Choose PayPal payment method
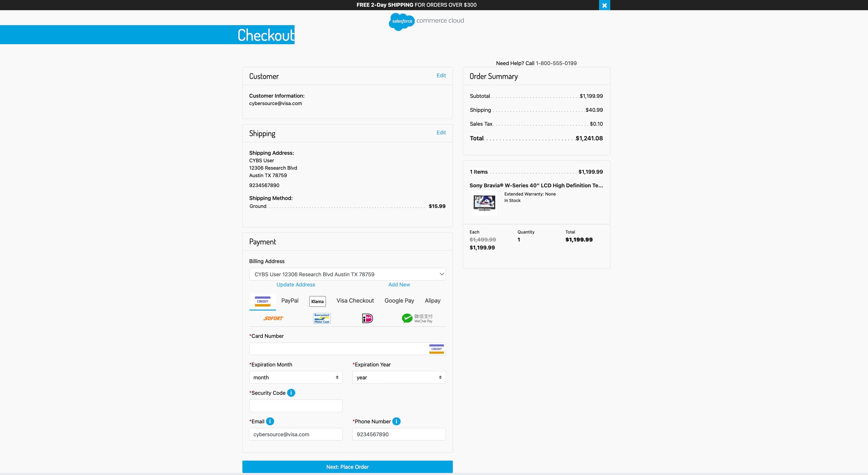This screenshot has width=868, height=475. coord(290,301)
